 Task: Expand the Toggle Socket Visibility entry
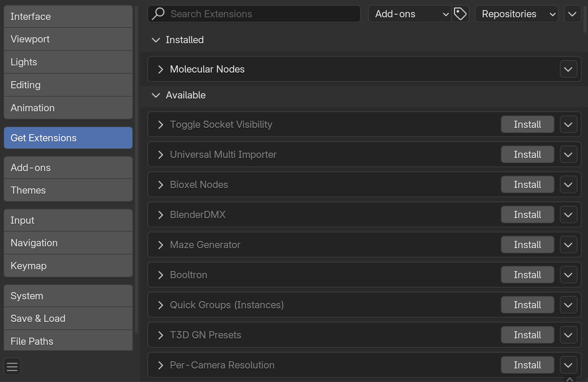pos(161,124)
